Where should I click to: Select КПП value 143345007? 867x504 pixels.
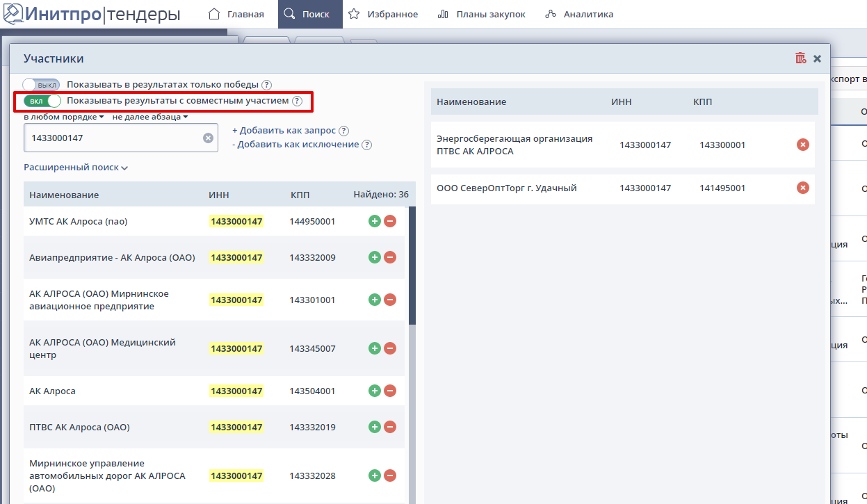(312, 348)
